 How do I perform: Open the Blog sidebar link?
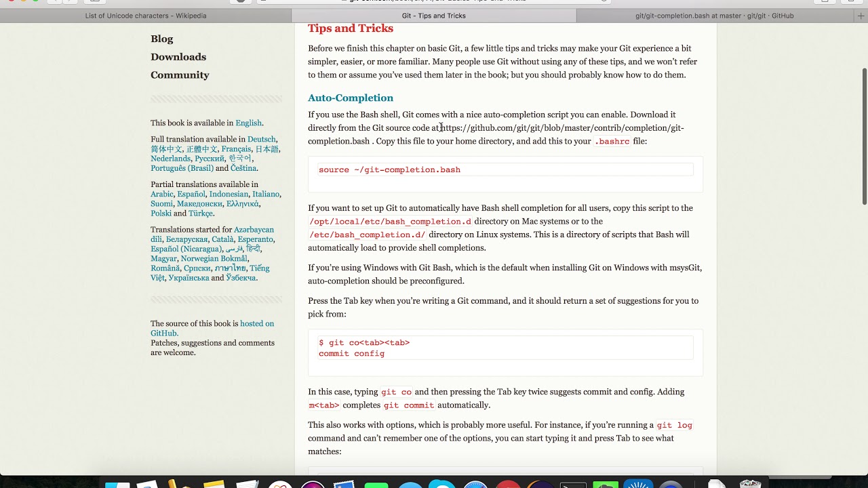[x=162, y=39]
